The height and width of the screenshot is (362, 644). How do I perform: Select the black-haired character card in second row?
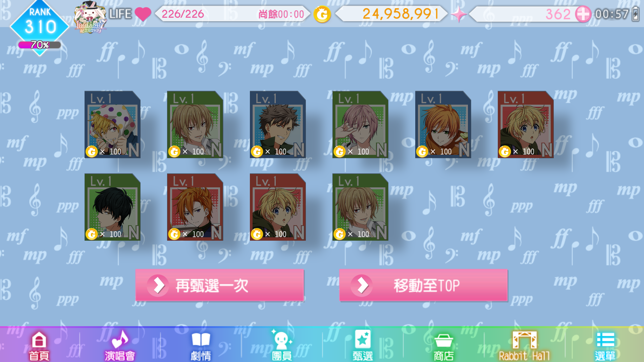click(112, 207)
